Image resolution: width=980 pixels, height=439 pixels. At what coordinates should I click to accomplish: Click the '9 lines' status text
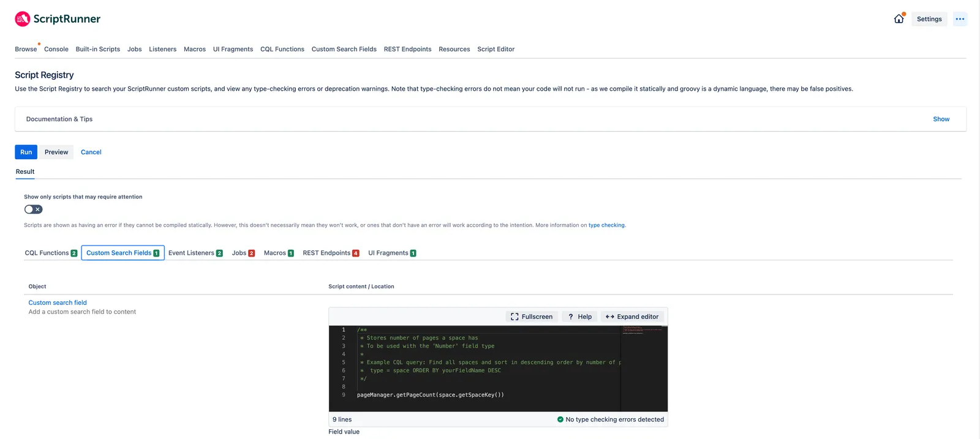tap(342, 419)
